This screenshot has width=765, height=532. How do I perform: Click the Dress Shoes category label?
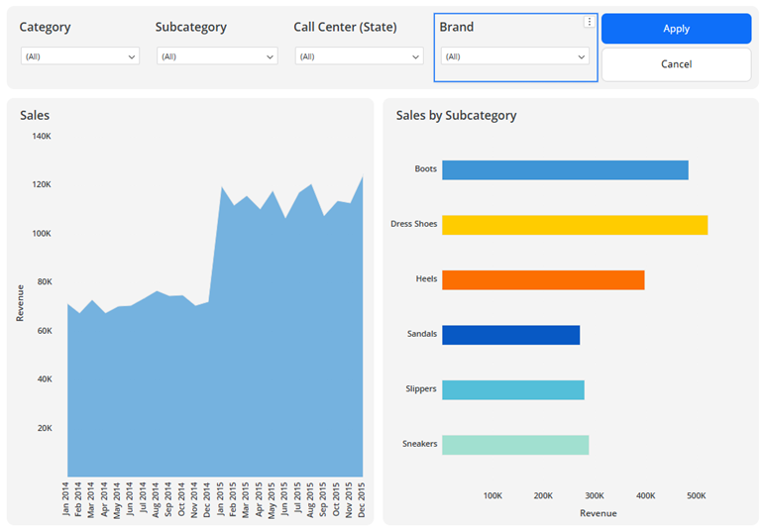pyautogui.click(x=413, y=225)
